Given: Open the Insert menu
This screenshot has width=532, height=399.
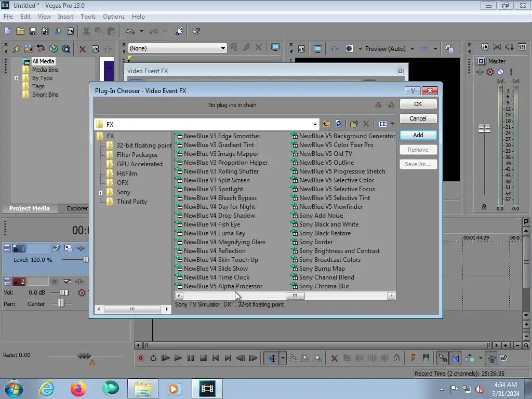Looking at the screenshot, I should tap(65, 17).
